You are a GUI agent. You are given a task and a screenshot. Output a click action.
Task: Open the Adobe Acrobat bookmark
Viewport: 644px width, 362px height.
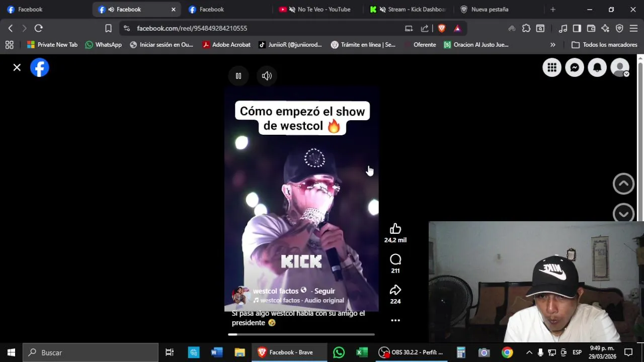coord(226,45)
